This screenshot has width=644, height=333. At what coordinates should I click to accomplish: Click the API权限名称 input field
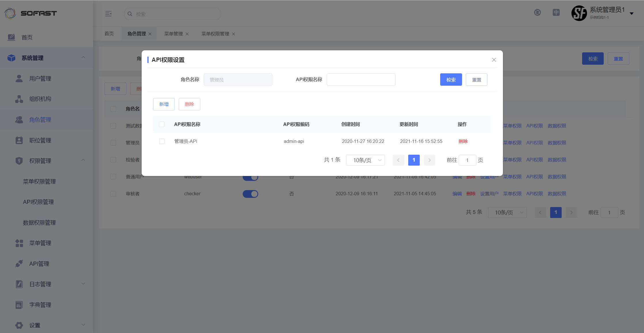361,80
